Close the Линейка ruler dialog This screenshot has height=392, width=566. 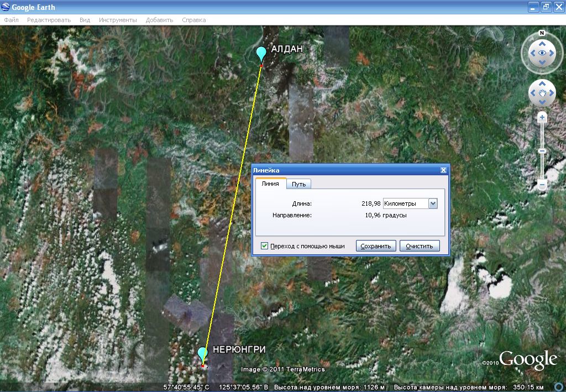click(443, 171)
